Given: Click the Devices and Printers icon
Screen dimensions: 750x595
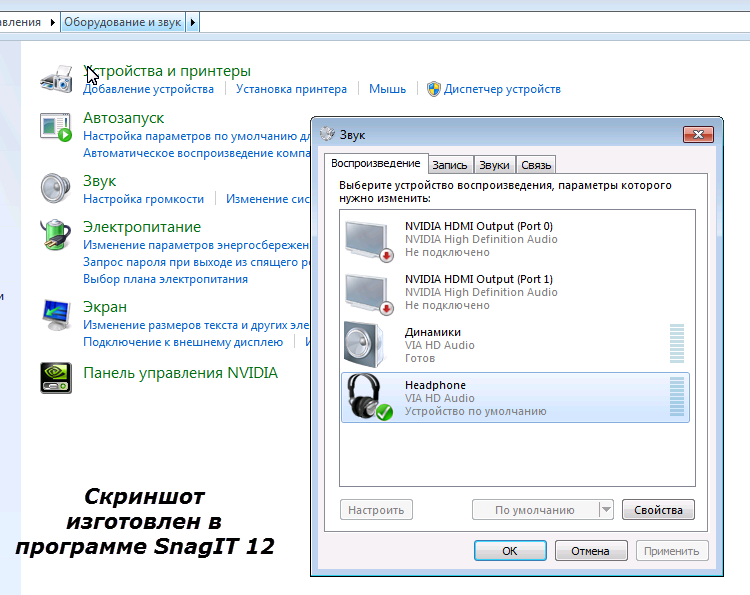Looking at the screenshot, I should [x=57, y=78].
